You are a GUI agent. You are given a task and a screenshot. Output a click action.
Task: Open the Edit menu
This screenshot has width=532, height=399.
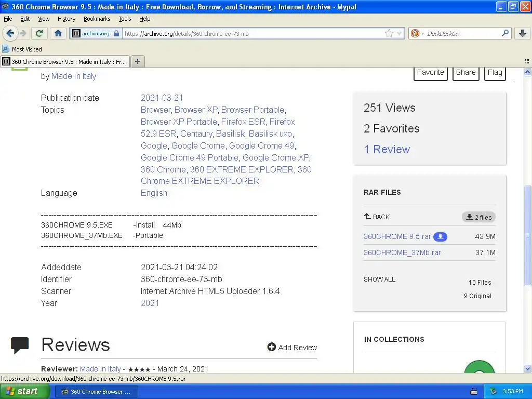click(25, 19)
